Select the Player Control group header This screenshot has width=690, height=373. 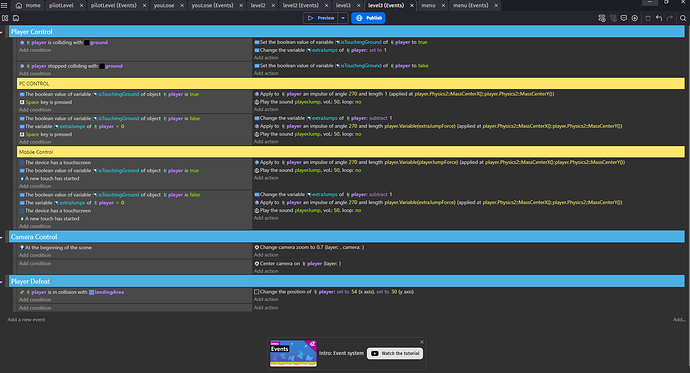click(347, 32)
